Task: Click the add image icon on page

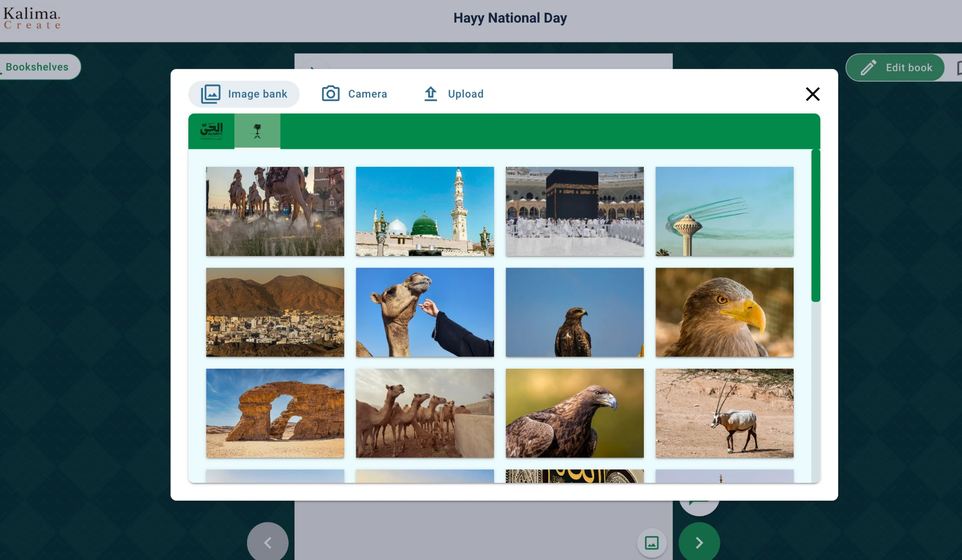Action: tap(652, 543)
